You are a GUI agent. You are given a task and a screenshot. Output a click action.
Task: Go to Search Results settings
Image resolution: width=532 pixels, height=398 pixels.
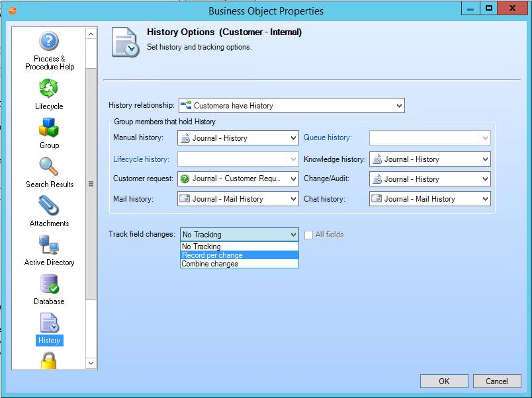(50, 172)
